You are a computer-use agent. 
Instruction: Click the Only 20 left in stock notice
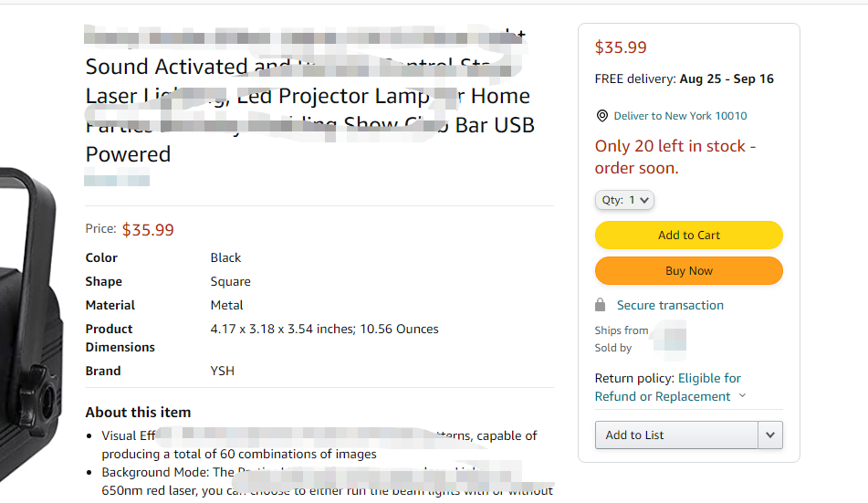(675, 157)
